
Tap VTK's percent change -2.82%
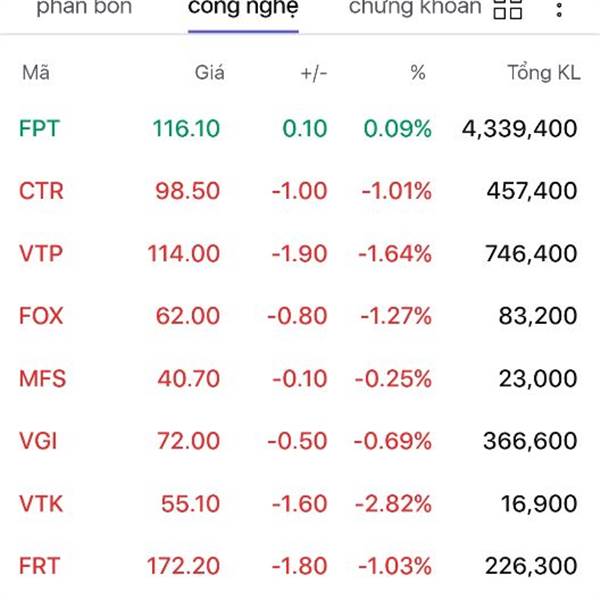point(393,504)
